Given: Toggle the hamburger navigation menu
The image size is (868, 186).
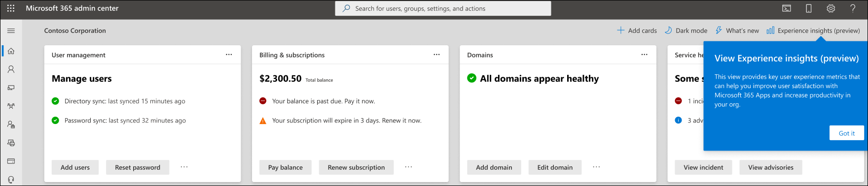Looking at the screenshot, I should 11,31.
